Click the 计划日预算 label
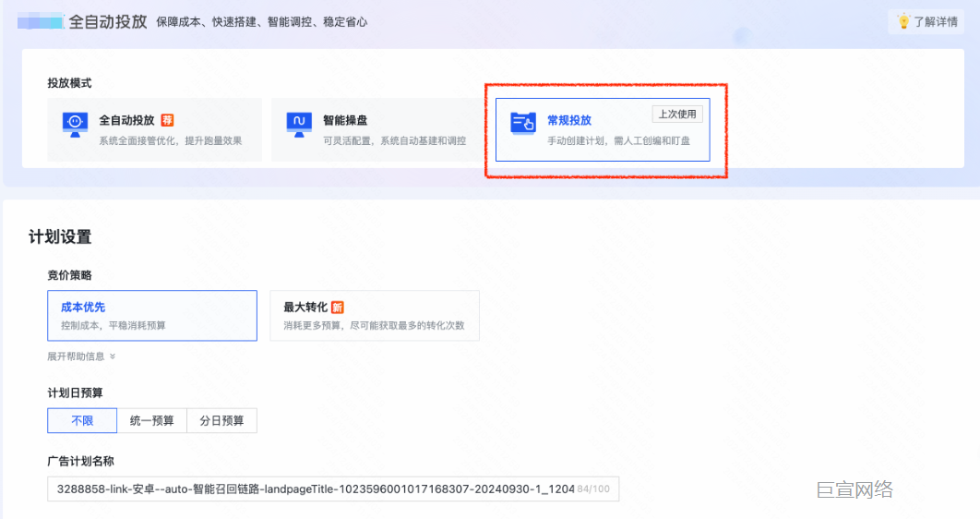Image resolution: width=980 pixels, height=519 pixels. pyautogui.click(x=75, y=392)
